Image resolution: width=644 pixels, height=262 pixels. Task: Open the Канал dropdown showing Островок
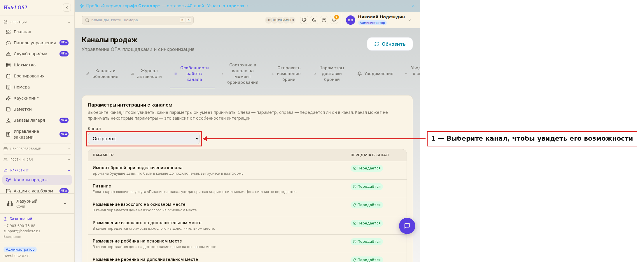(144, 139)
